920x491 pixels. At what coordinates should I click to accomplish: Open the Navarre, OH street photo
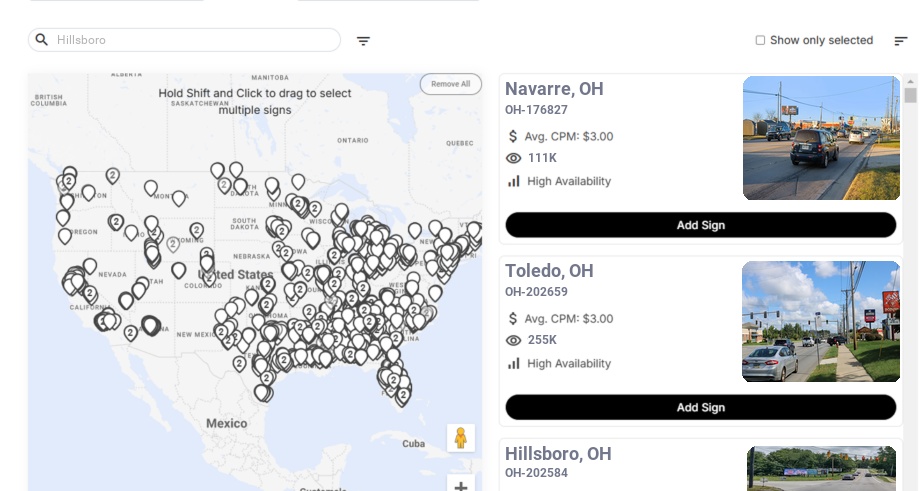[821, 138]
